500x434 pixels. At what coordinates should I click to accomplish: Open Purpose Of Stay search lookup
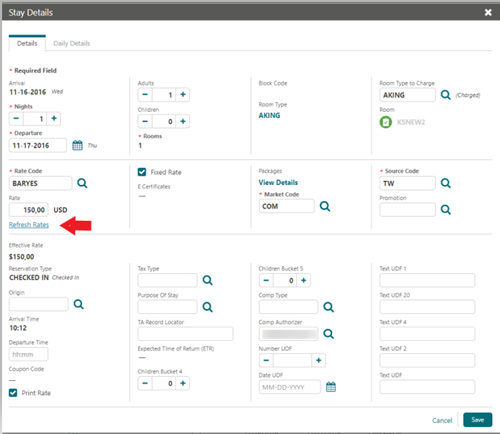click(x=208, y=307)
